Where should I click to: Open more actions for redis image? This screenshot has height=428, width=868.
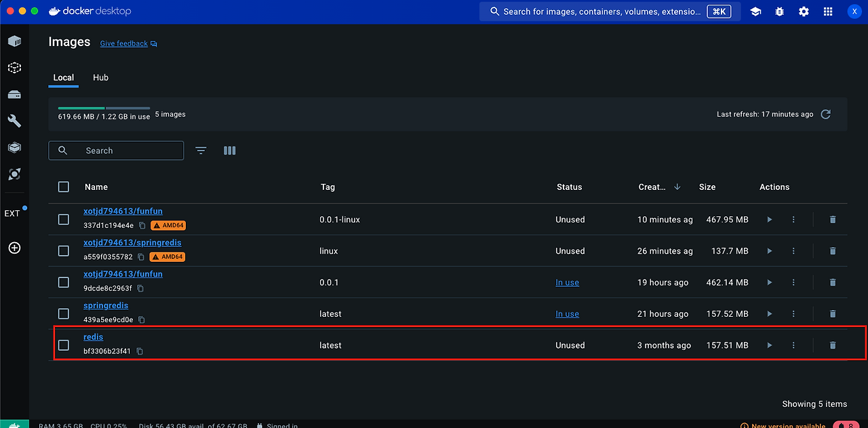click(x=793, y=345)
